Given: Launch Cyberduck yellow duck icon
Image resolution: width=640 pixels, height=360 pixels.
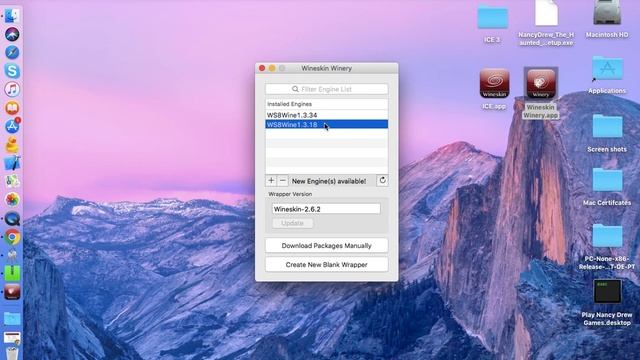Looking at the screenshot, I should [12, 144].
